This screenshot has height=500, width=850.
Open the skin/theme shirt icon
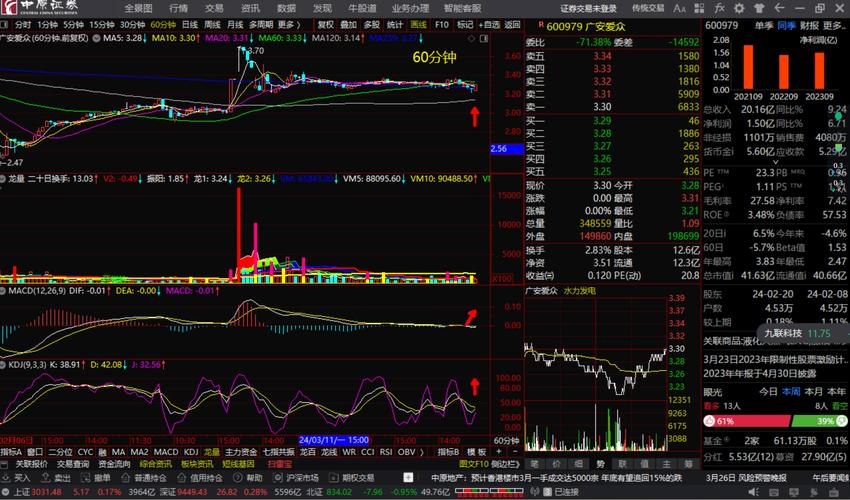(759, 8)
